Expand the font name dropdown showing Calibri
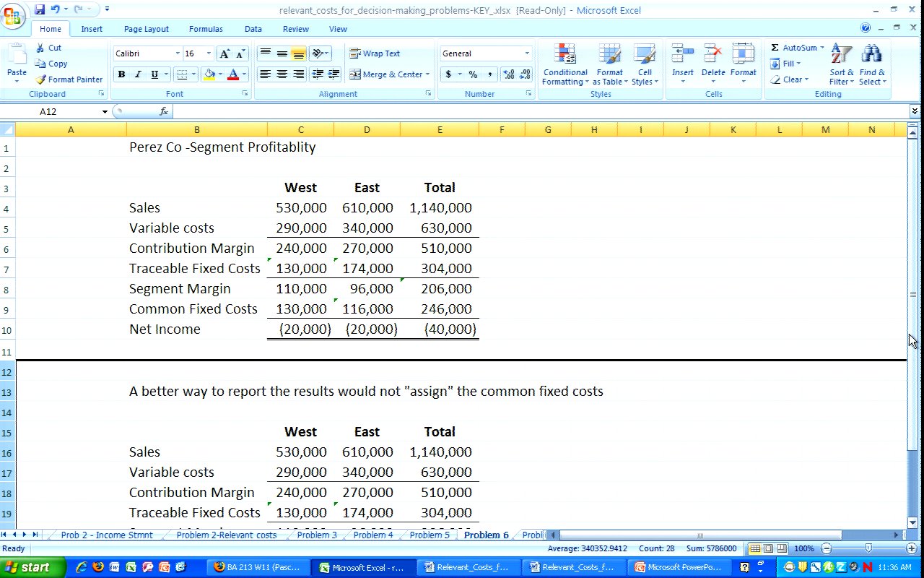Viewport: 924px width, 578px height. pos(178,53)
